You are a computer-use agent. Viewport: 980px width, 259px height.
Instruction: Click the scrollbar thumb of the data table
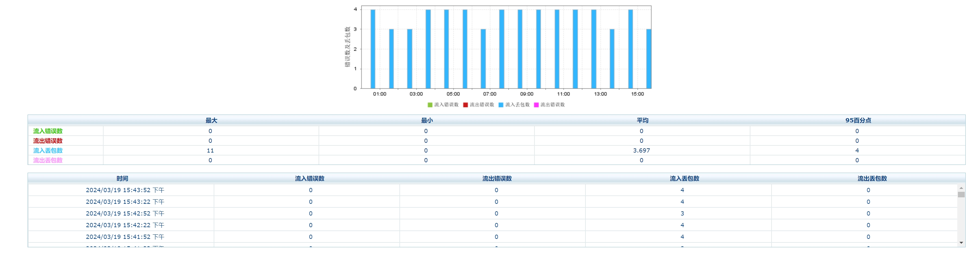[x=961, y=195]
